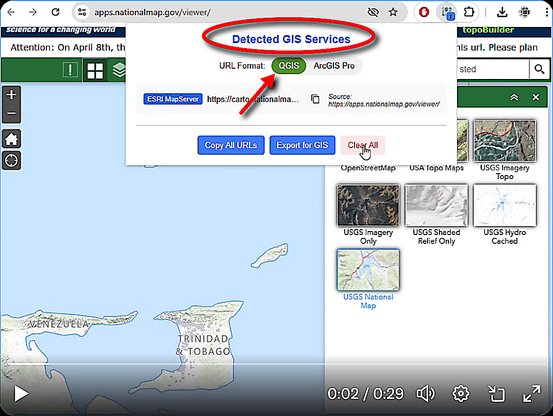553x416 pixels.
Task: Open the topoBuilder link
Action: 488,30
